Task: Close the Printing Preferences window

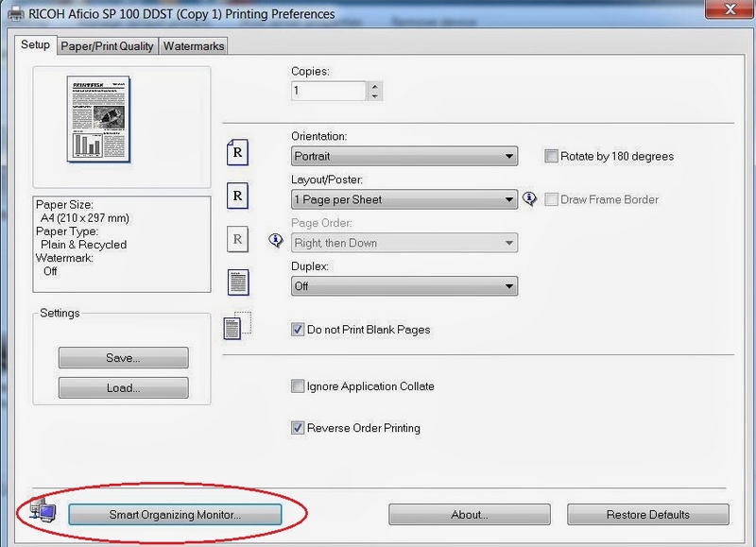Action: (x=730, y=9)
